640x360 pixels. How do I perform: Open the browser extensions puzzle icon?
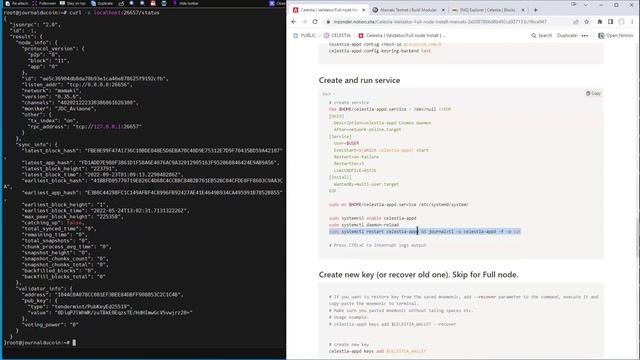point(600,22)
